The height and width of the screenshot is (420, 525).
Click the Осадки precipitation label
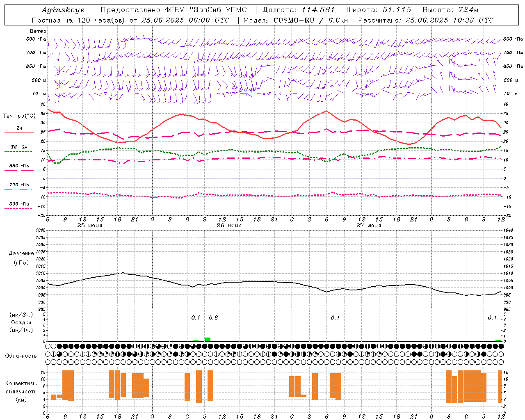pos(21,322)
